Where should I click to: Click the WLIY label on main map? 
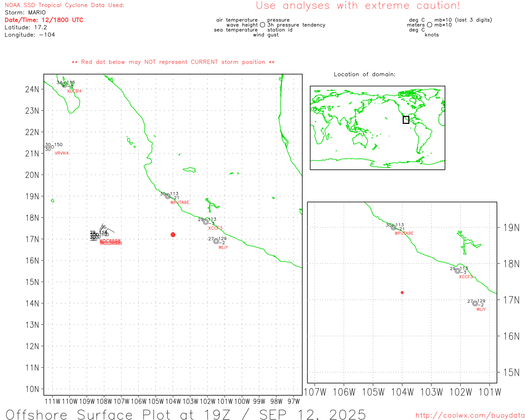tap(223, 248)
